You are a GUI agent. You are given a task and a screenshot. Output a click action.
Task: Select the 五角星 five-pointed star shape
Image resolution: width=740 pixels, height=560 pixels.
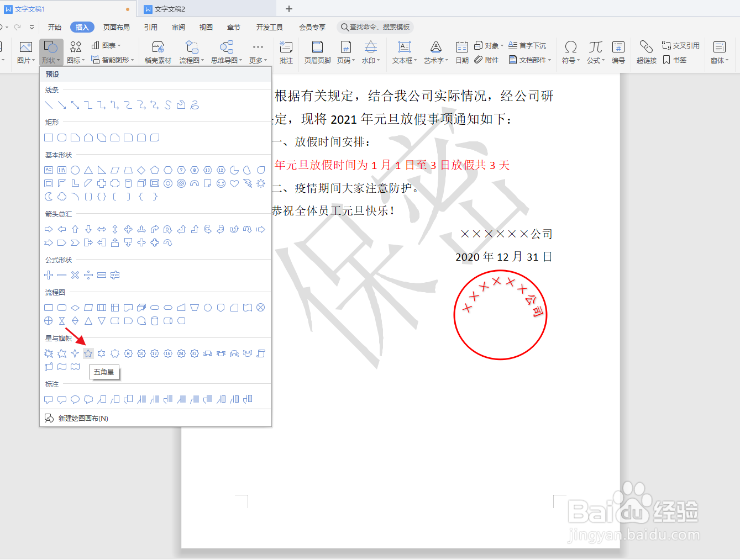88,353
